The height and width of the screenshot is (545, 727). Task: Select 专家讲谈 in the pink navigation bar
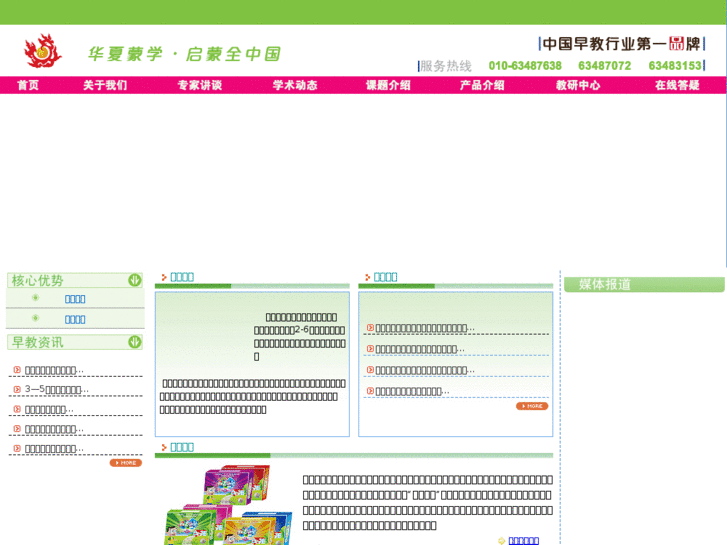200,85
